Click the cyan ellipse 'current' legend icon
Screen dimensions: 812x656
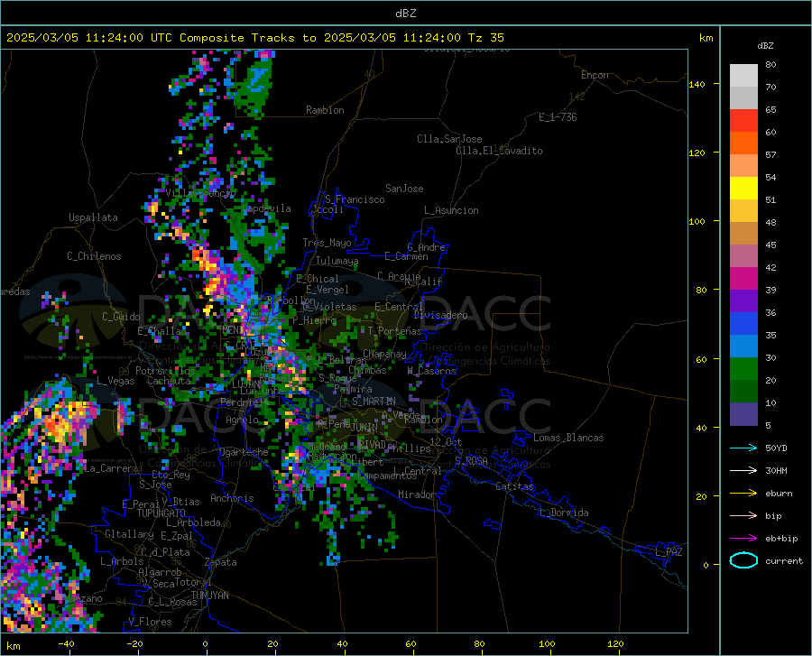coord(743,560)
